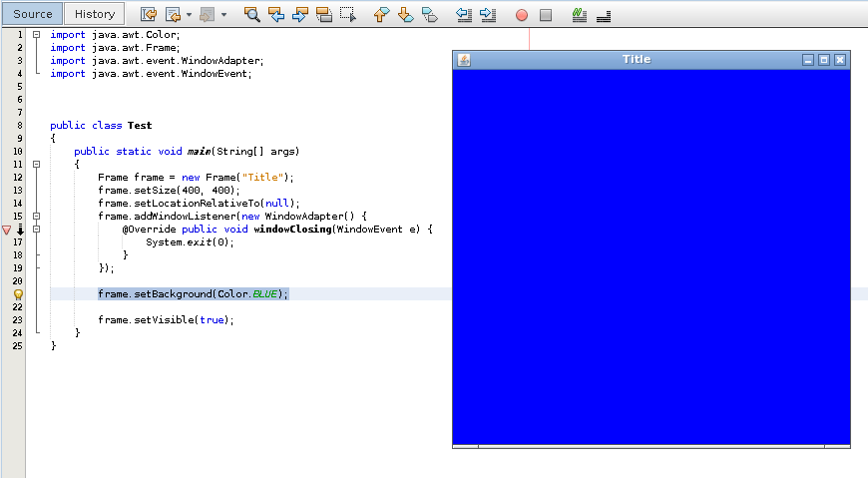Click the '@Override' annotation text
The height and width of the screenshot is (478, 868).
click(x=149, y=230)
